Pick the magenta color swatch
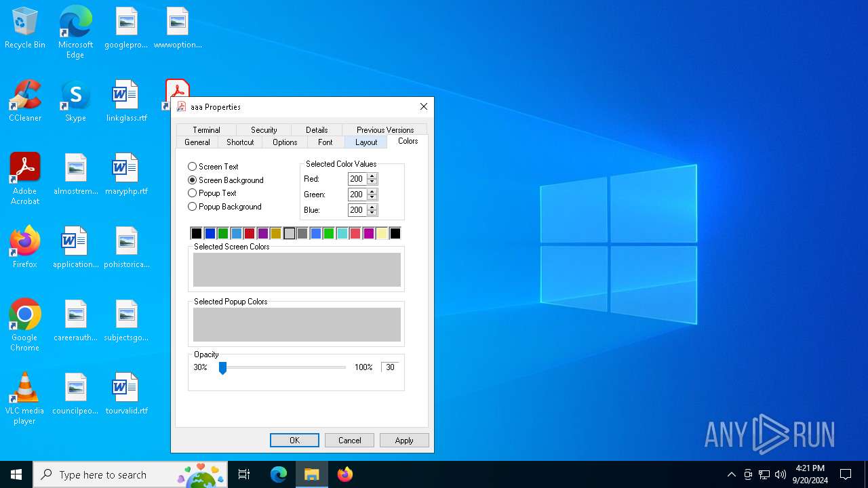The height and width of the screenshot is (488, 868). pos(369,234)
